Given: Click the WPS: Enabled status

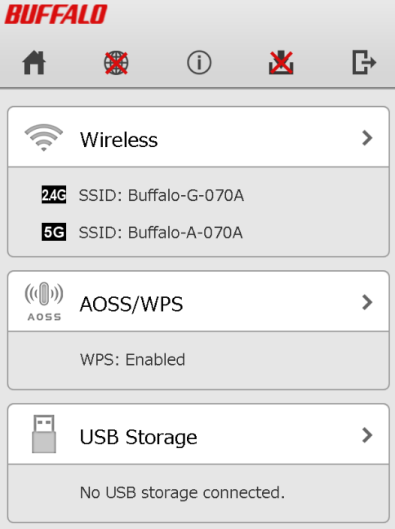Looking at the screenshot, I should [133, 360].
